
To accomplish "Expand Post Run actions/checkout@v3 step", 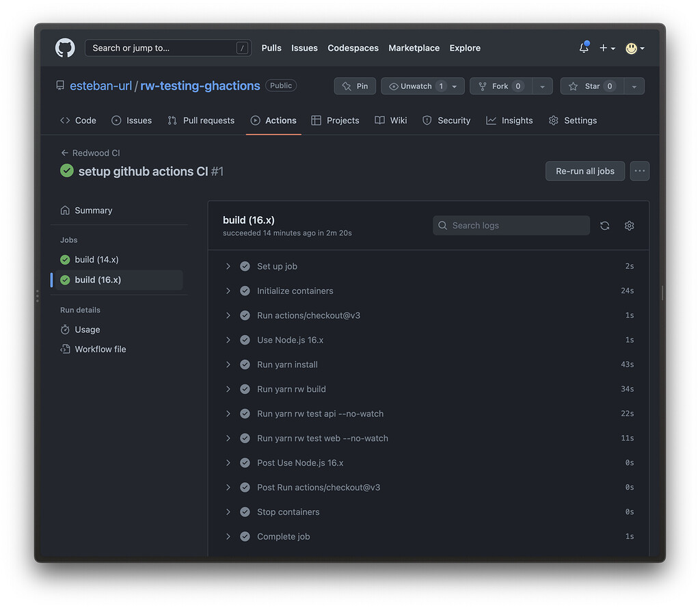I will coord(429,488).
